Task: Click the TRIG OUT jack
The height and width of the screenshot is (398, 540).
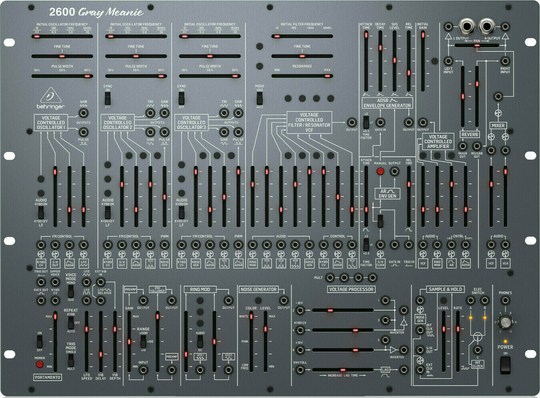Action: [x=41, y=283]
